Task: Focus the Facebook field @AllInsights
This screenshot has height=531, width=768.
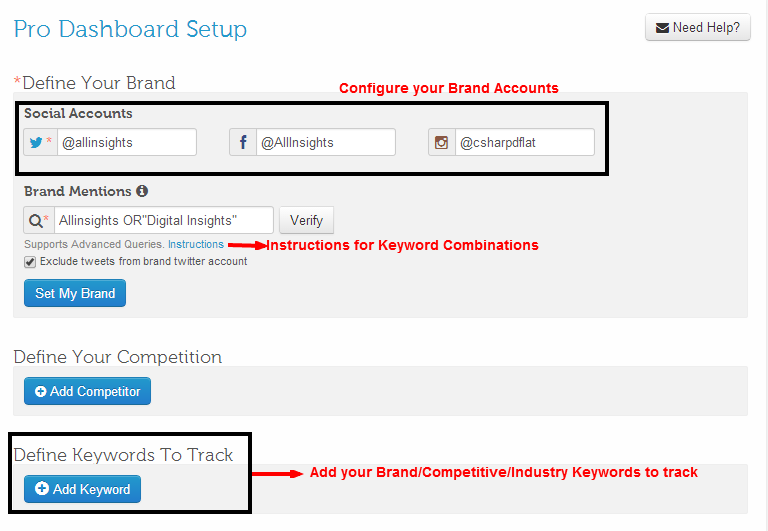Action: (326, 142)
